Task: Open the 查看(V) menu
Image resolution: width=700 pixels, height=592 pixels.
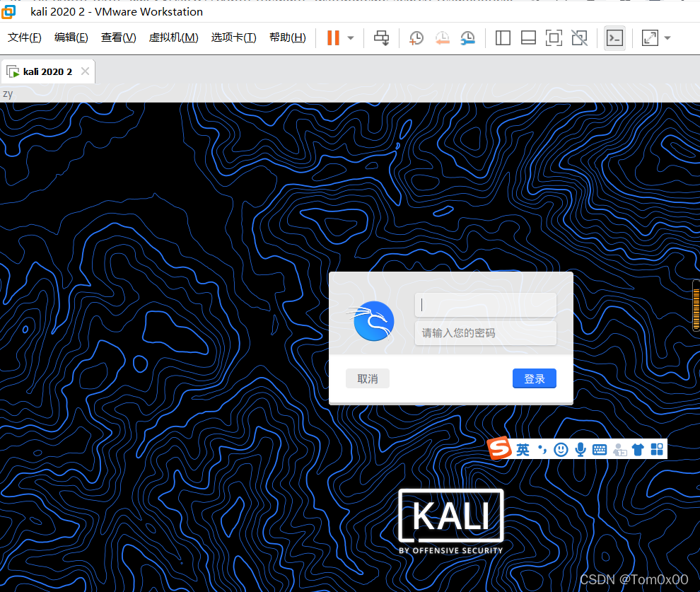Action: [x=118, y=37]
